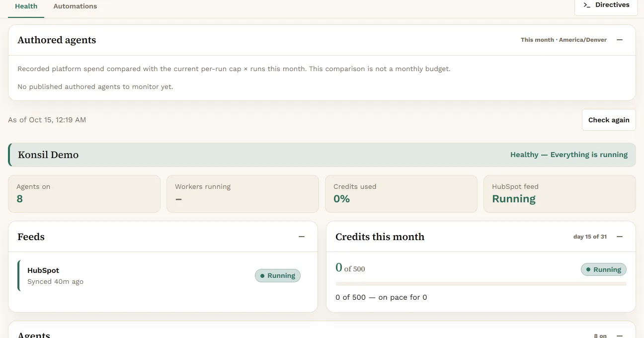Click the Credits Running status badge
Viewport: 644px width, 338px height.
[604, 269]
